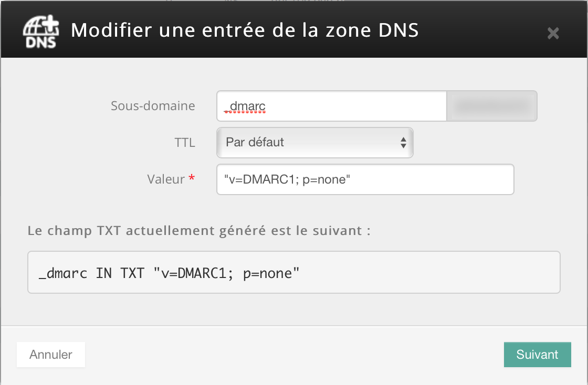Proceed with the Suivant button

click(x=538, y=355)
